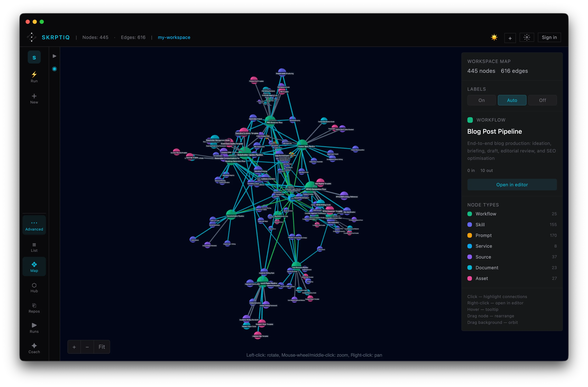Viewport: 588px width, 387px height.
Task: Click the macOS green fullscreen window button
Action: click(x=42, y=22)
